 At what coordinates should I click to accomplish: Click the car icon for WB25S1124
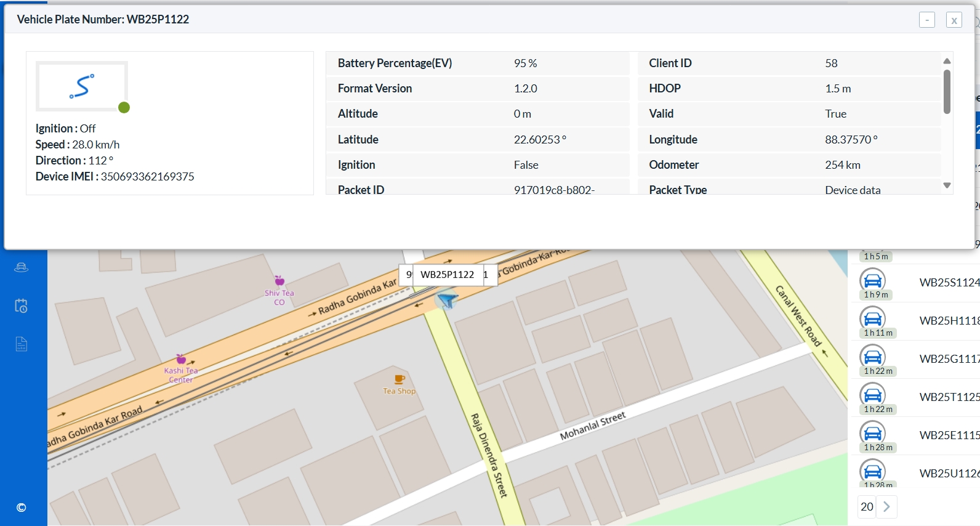click(872, 281)
